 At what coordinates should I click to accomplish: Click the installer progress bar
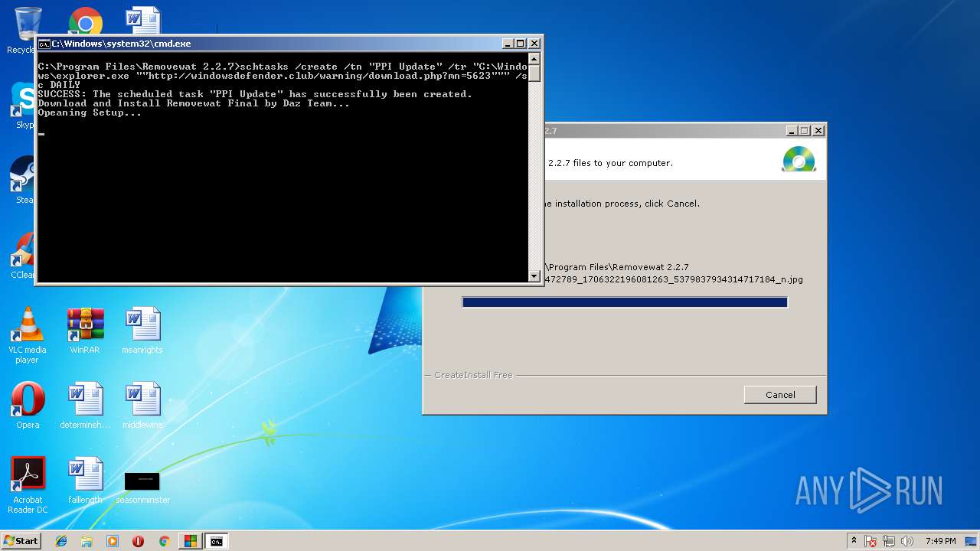[x=625, y=303]
